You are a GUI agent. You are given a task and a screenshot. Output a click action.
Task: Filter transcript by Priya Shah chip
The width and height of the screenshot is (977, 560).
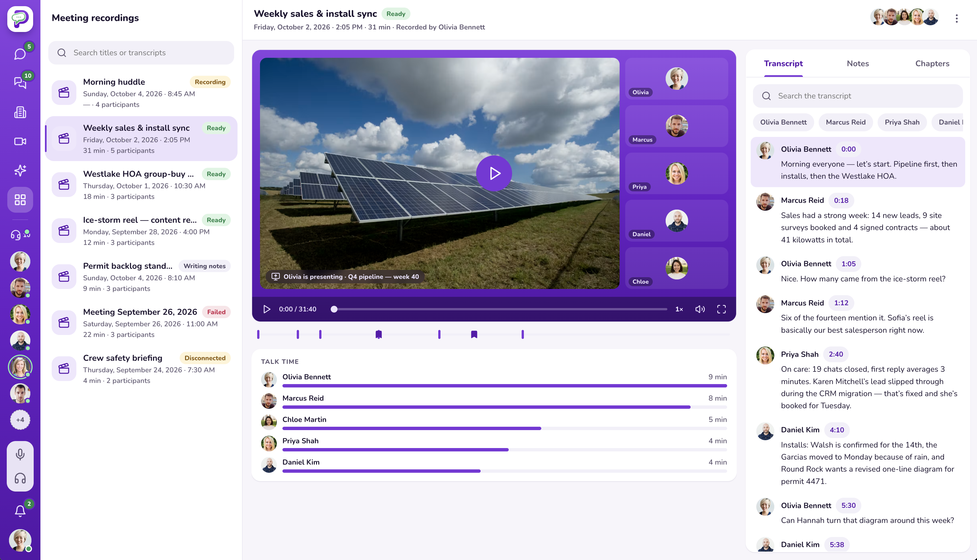tap(901, 122)
